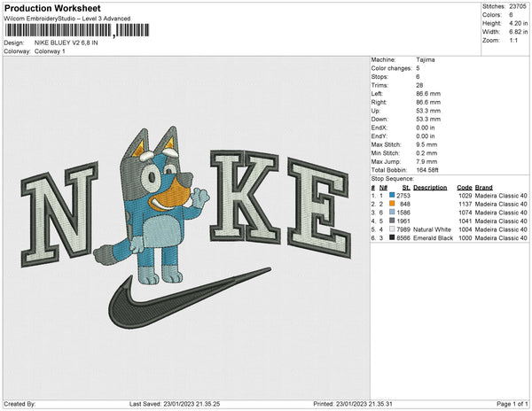
Task: Select stitch count 7989
Action: click(403, 229)
